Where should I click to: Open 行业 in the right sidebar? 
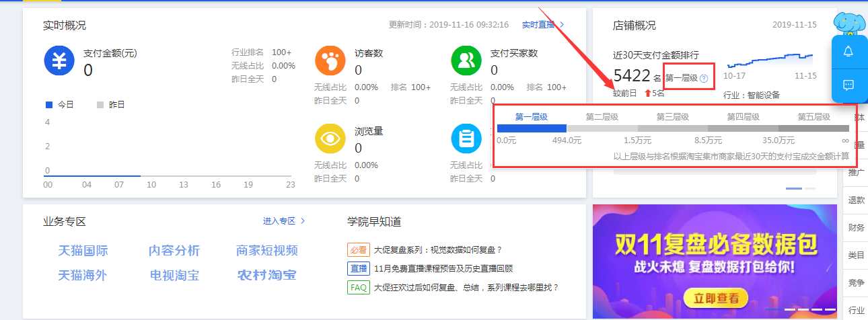click(x=856, y=310)
